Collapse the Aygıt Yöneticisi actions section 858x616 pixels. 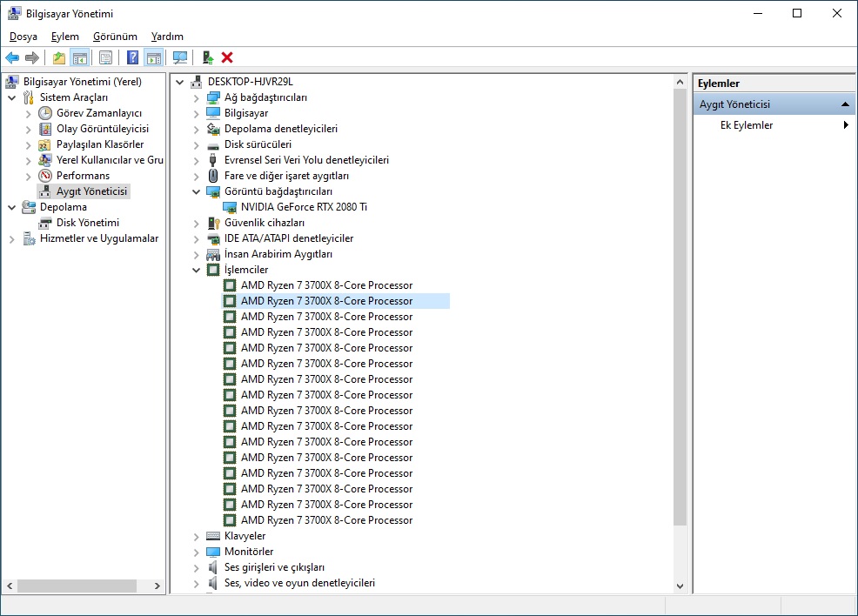click(845, 104)
